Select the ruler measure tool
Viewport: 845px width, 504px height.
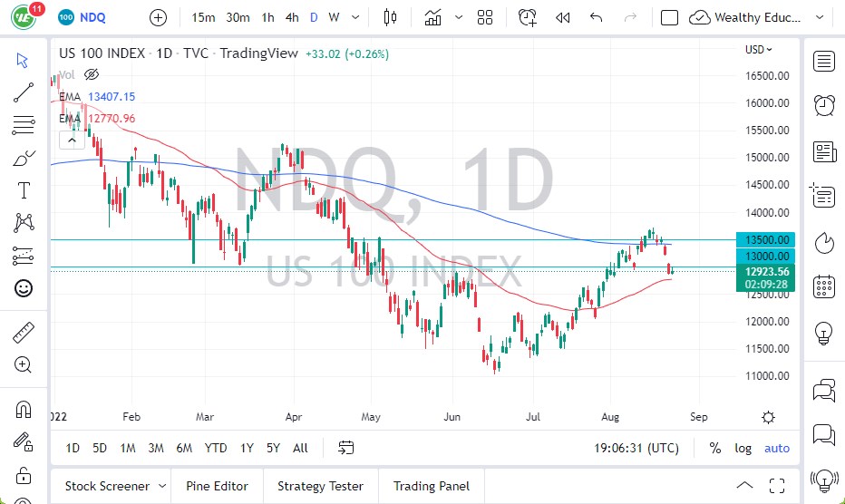coord(24,334)
